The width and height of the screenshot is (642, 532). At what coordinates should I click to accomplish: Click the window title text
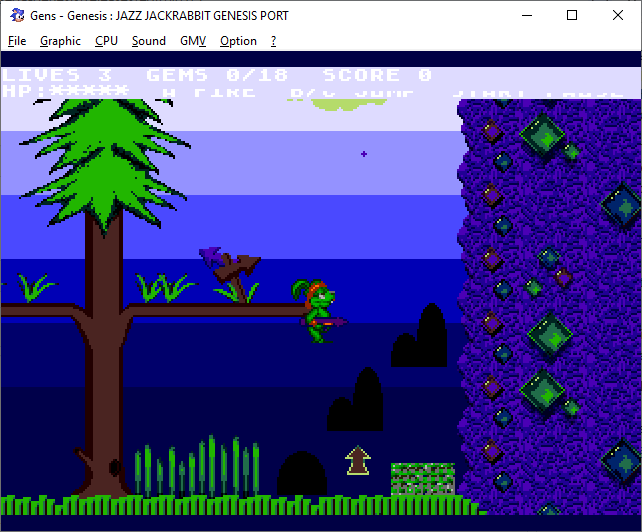(159, 16)
